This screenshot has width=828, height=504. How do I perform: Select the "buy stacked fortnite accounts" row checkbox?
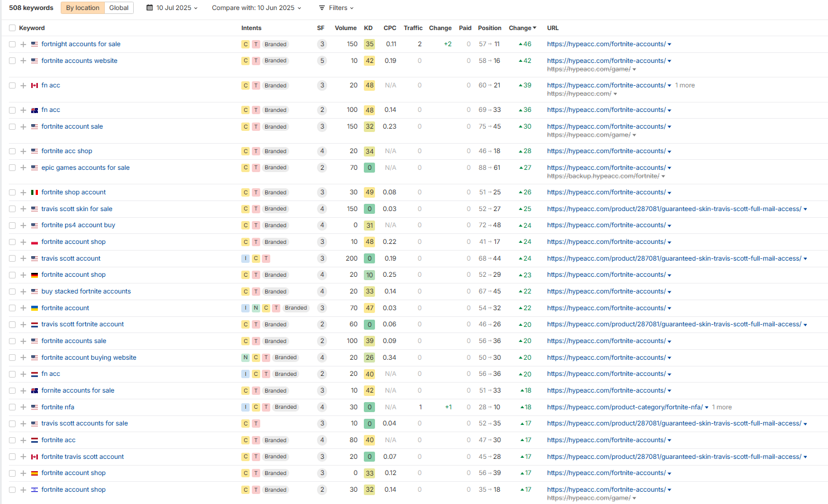coord(12,291)
